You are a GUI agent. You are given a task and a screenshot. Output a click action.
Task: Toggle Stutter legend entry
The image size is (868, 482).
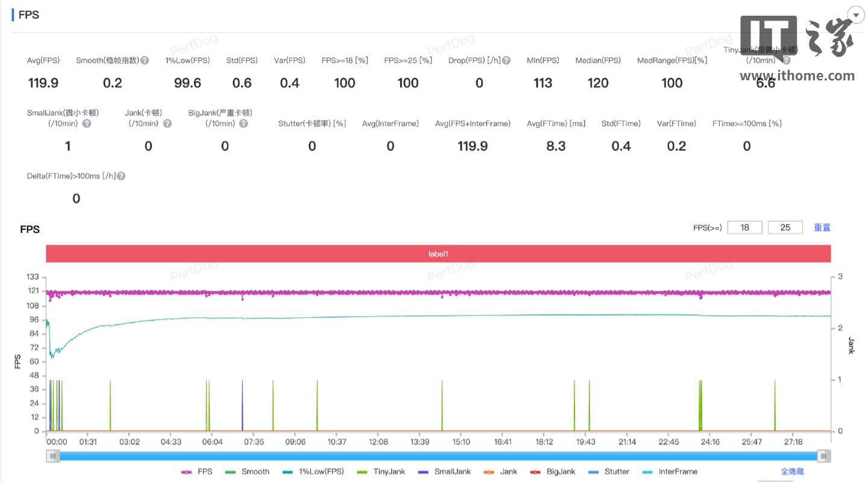click(609, 472)
